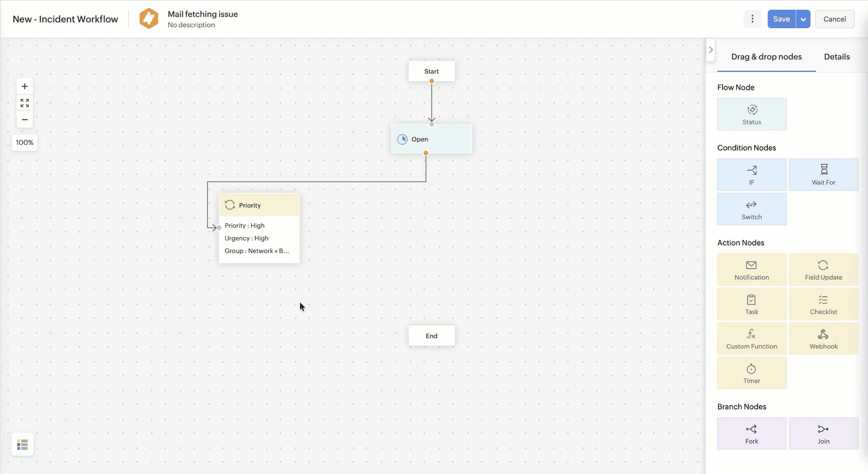Select the Timer action node

point(751,373)
